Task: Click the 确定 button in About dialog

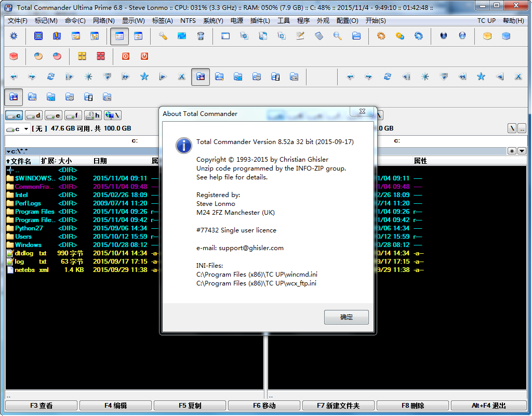Action: (x=346, y=317)
